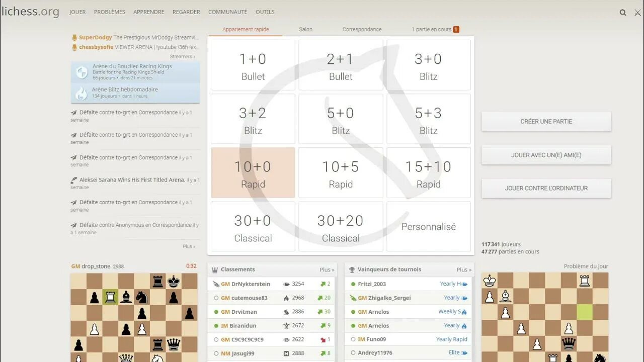Click the Streamers » link
Viewport: 644px width, 362px height.
pos(183,57)
